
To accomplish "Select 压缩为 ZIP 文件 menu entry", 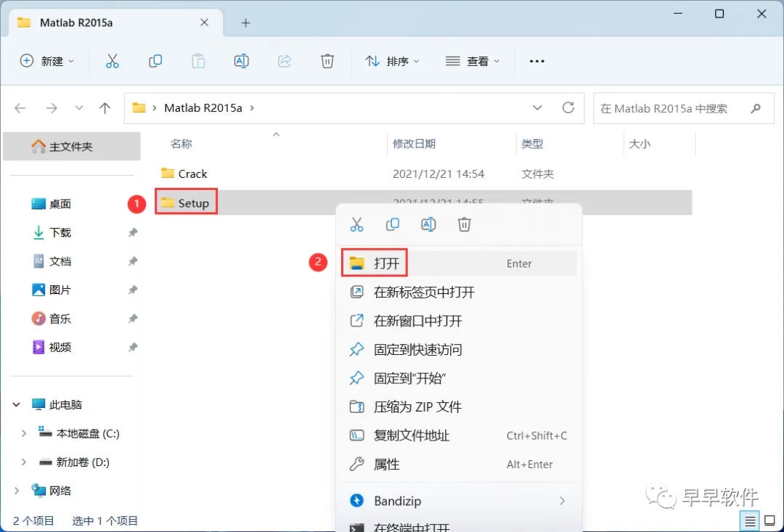I will (x=459, y=406).
